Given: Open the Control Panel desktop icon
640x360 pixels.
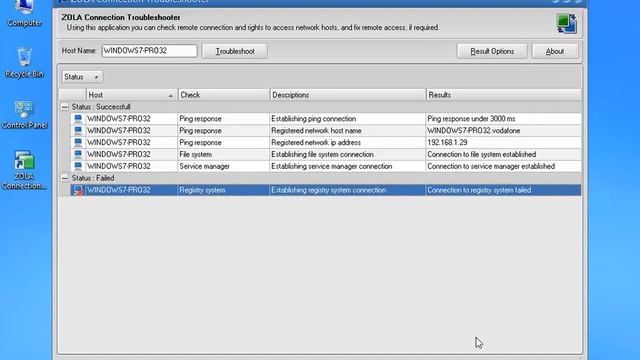Looking at the screenshot, I should coord(24,114).
